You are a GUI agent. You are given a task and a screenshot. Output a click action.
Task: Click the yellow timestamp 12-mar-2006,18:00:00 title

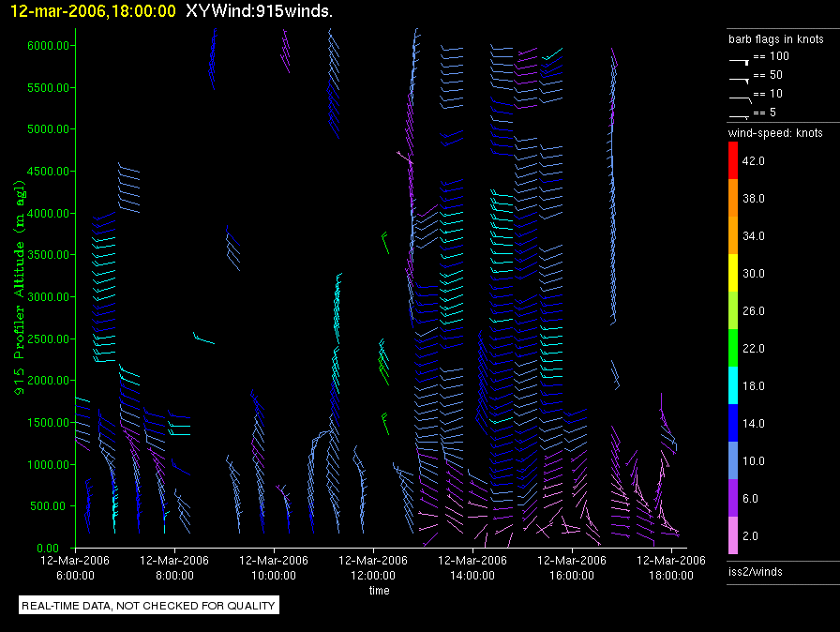coord(93,11)
